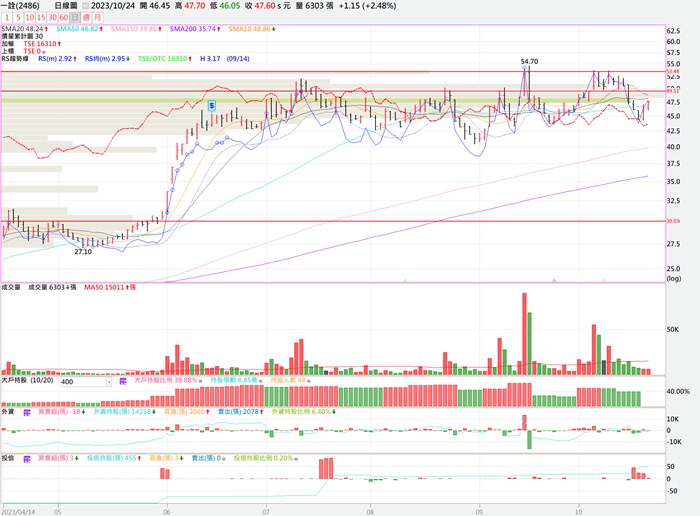Select the 10-minute interval button
This screenshot has height=516, width=700.
coord(31,18)
